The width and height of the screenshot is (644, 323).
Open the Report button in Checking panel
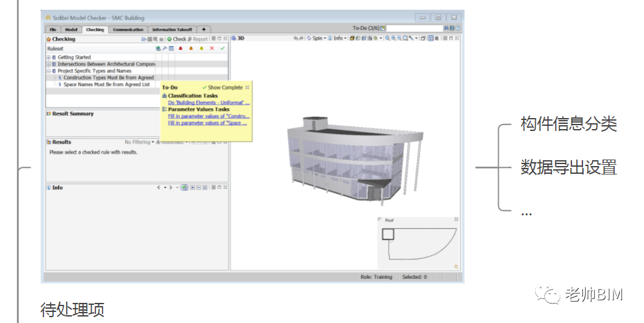[x=198, y=39]
